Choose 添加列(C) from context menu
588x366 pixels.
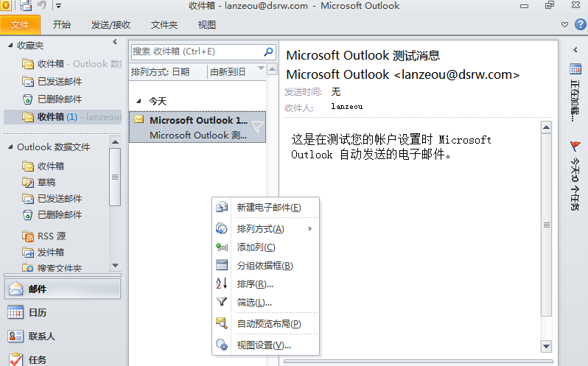[x=265, y=247]
